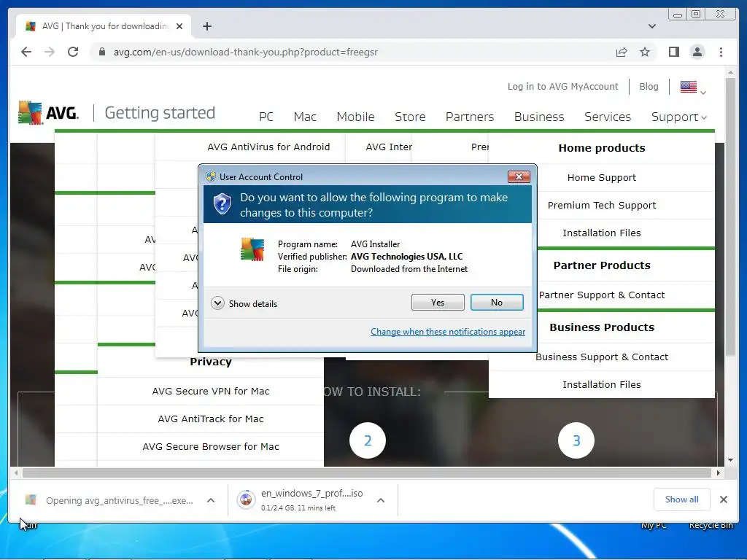Open Change when these notifications appear link
Image resolution: width=747 pixels, height=560 pixels.
coord(448,332)
